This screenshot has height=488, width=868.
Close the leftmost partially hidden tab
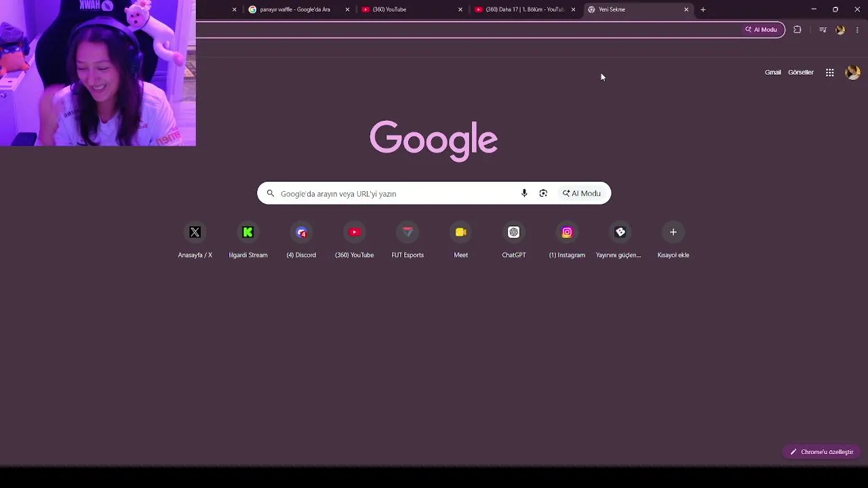point(235,9)
